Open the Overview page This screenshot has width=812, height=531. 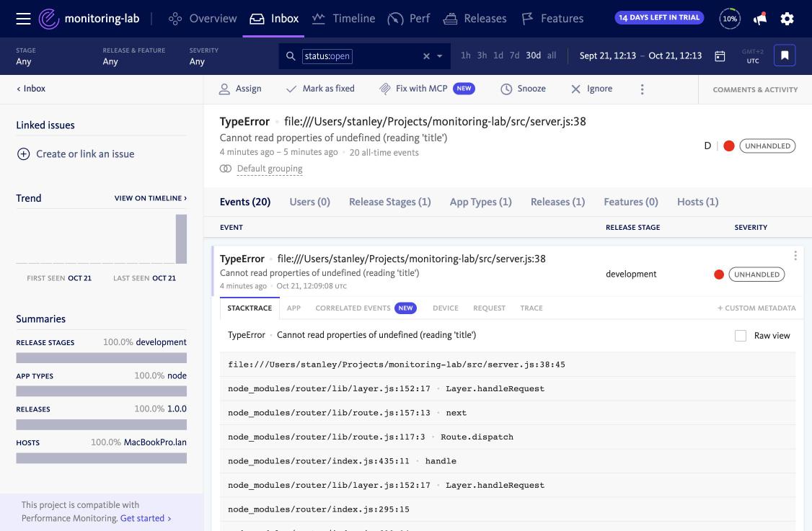[x=203, y=19]
